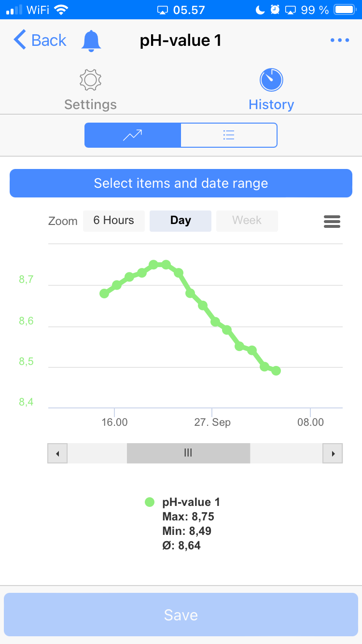Viewport: 362px width, 644px height.
Task: Open the three-dot more options menu
Action: [x=340, y=41]
